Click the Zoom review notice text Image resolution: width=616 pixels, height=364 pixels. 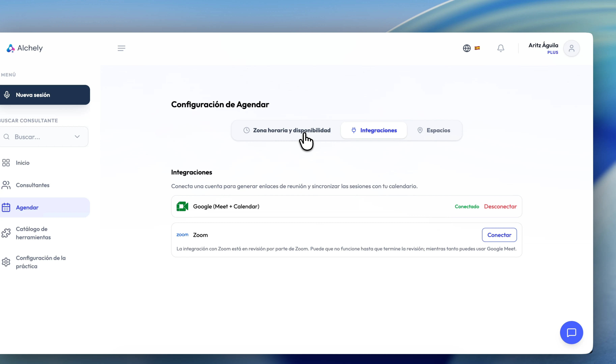[x=346, y=249]
